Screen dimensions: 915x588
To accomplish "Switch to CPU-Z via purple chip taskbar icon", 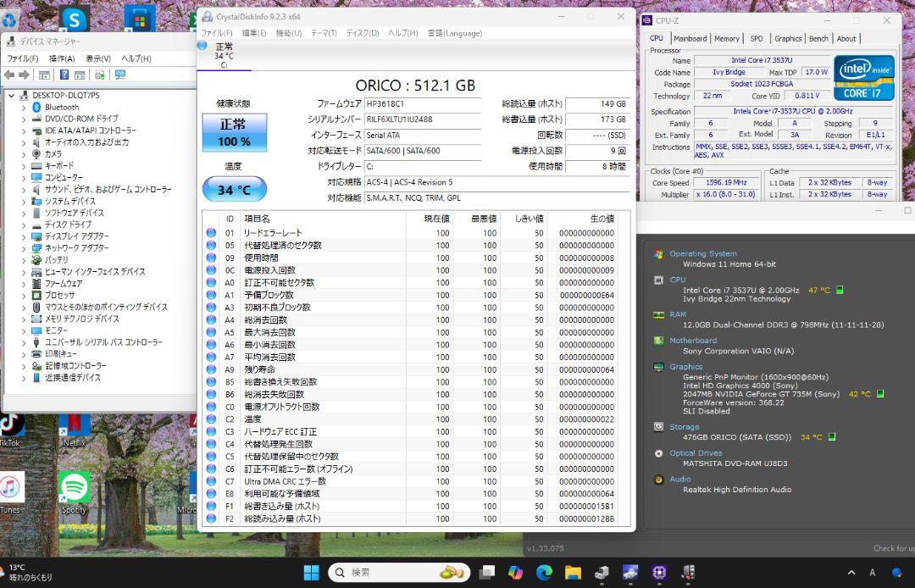I will pyautogui.click(x=659, y=572).
